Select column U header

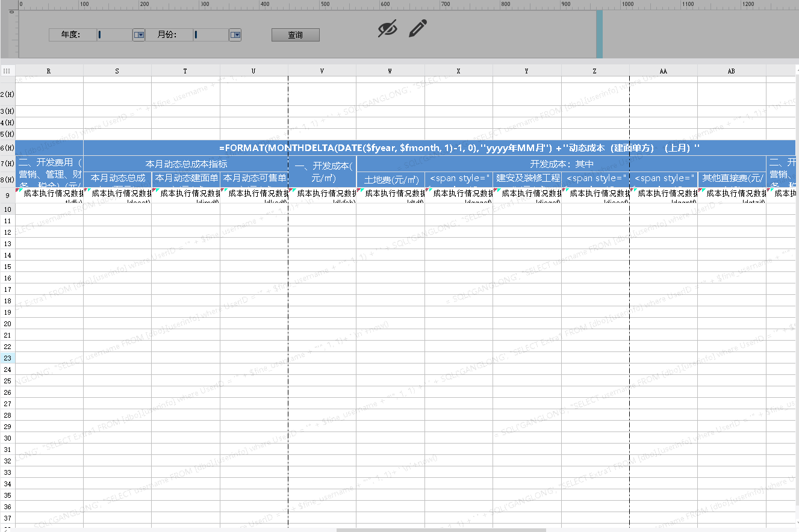[x=254, y=71]
